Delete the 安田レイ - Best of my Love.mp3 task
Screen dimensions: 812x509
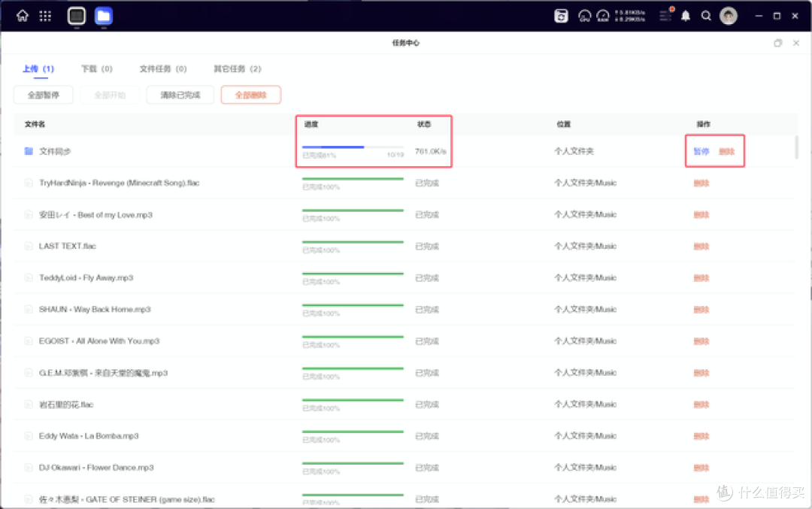701,214
